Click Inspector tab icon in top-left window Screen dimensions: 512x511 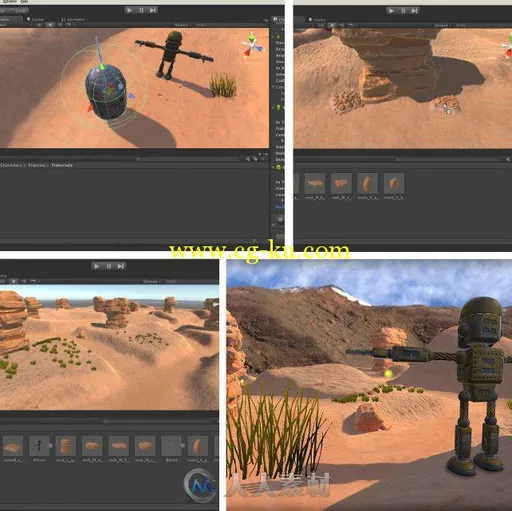pos(275,19)
